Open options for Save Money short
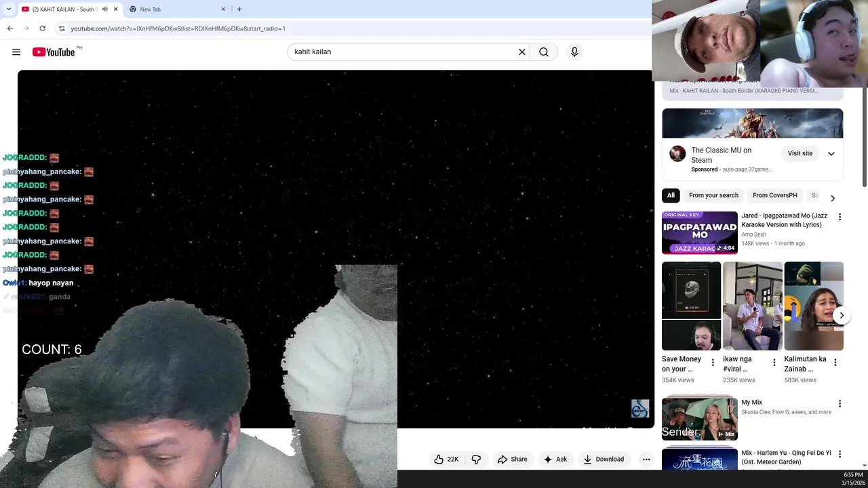Viewport: 868px width, 488px height. click(713, 363)
